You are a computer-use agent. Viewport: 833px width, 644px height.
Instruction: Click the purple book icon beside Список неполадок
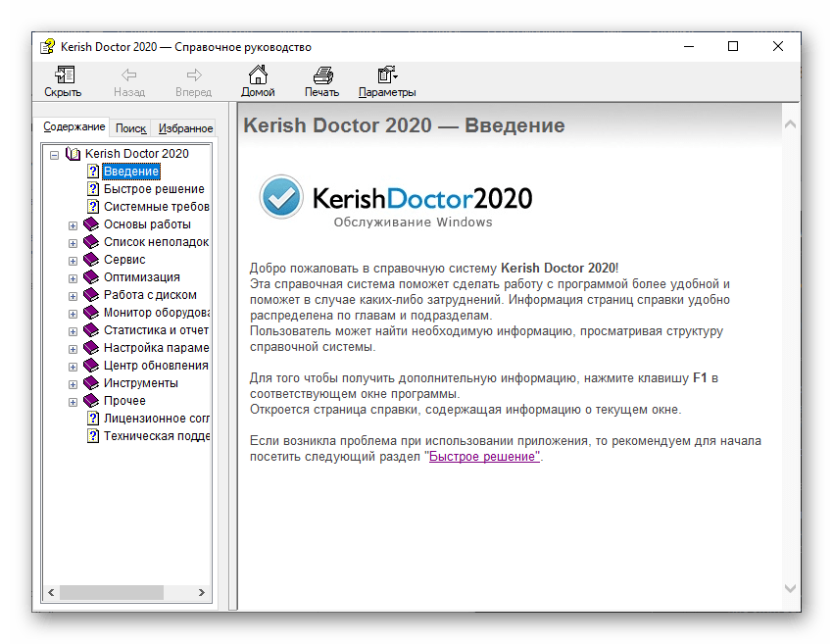(x=91, y=242)
